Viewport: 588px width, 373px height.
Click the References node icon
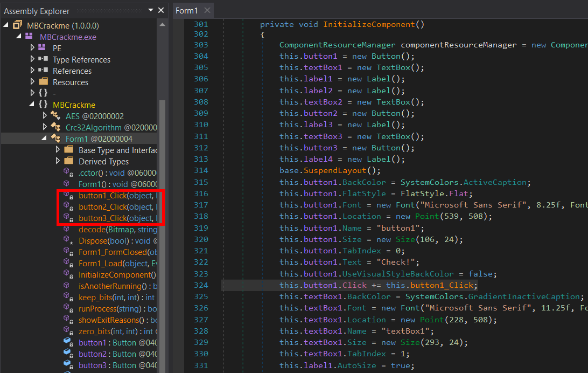tap(44, 70)
